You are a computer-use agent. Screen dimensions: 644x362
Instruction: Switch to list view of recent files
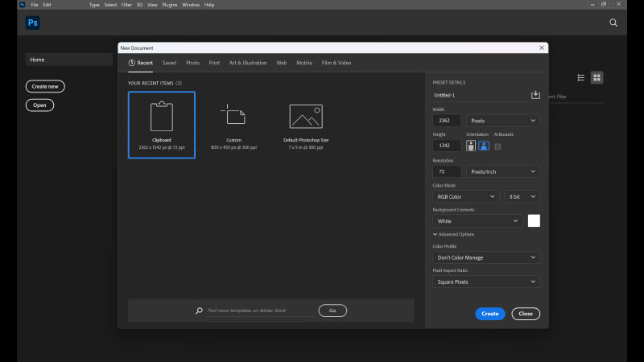(x=581, y=78)
